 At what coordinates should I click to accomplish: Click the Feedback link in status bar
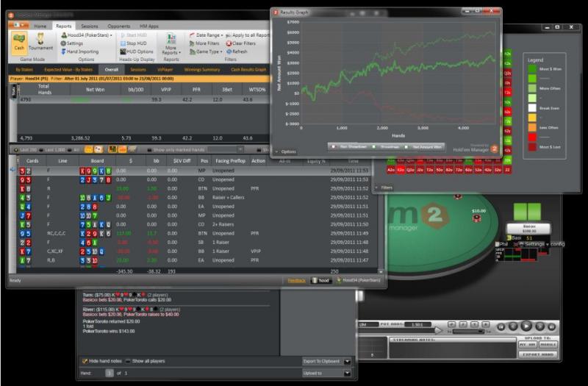(296, 281)
